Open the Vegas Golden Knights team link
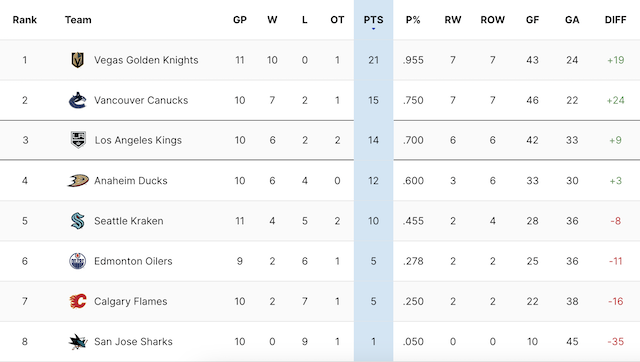Viewport: 640px width, 362px height. pos(146,60)
